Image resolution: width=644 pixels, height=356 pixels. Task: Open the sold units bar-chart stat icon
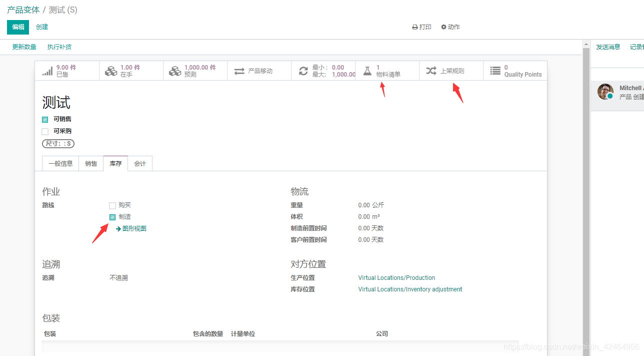47,71
